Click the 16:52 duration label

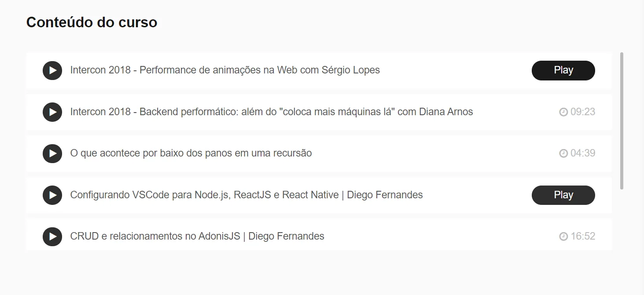583,237
